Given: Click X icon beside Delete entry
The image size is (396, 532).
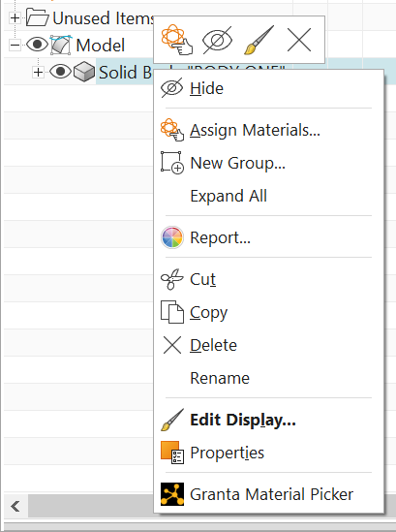Looking at the screenshot, I should click(x=172, y=345).
